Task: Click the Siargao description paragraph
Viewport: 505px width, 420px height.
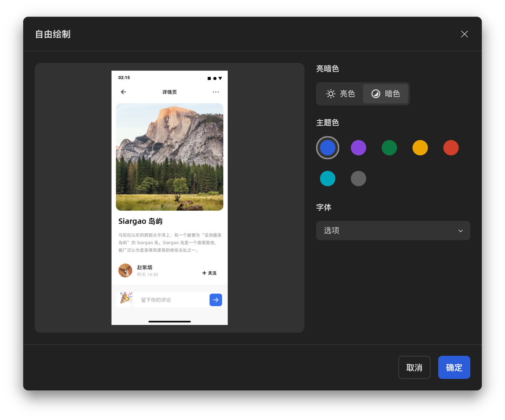Action: pos(170,243)
